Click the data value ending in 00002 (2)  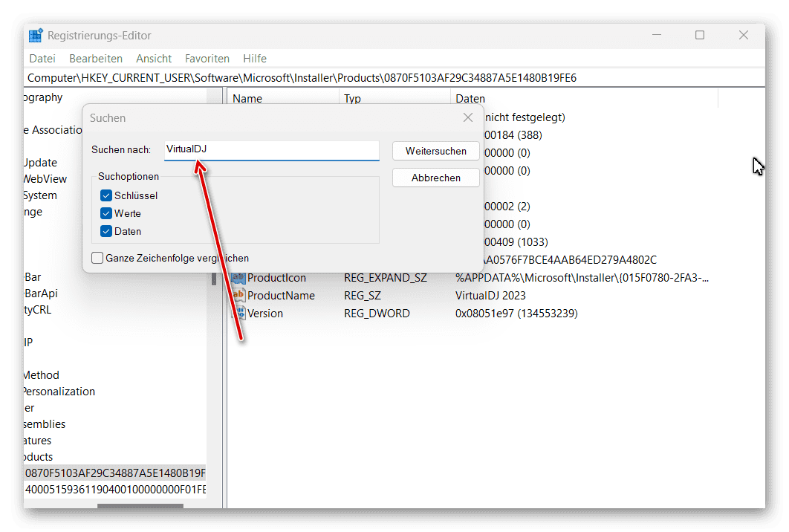[507, 207]
